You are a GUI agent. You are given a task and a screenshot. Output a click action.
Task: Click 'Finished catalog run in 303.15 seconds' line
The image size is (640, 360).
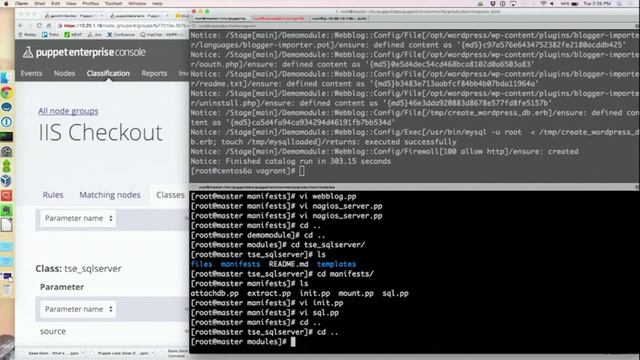[x=291, y=161]
